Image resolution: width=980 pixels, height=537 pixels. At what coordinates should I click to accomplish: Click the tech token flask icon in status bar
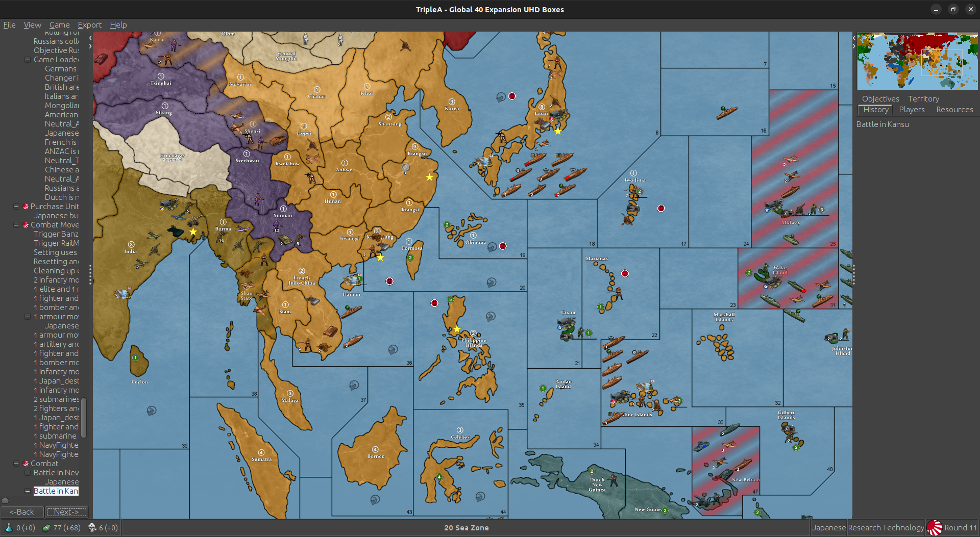point(9,528)
